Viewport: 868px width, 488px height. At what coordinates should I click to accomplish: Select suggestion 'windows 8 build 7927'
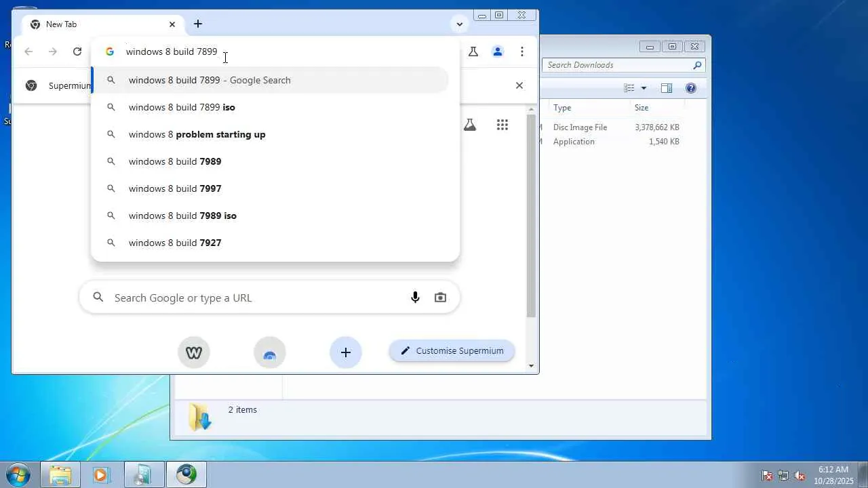[270, 243]
